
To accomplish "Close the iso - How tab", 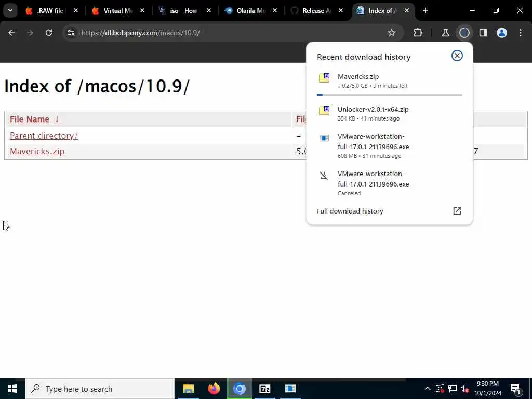I will click(x=209, y=11).
